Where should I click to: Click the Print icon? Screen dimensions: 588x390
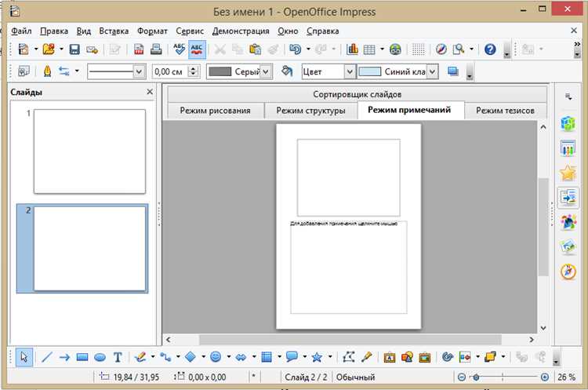[156, 49]
